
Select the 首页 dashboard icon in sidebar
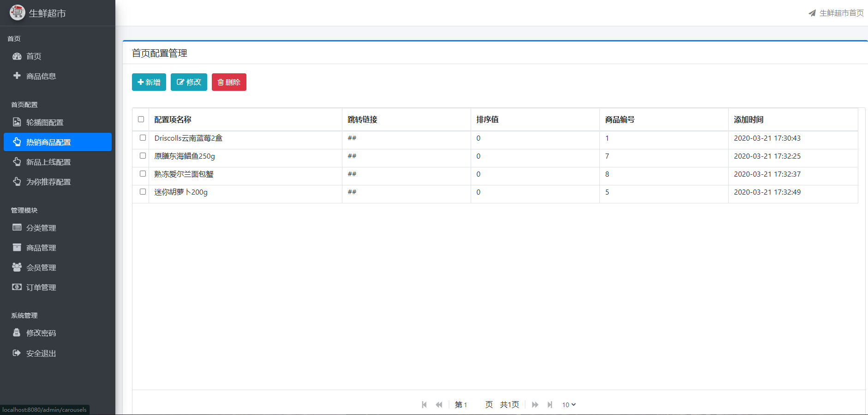click(17, 56)
